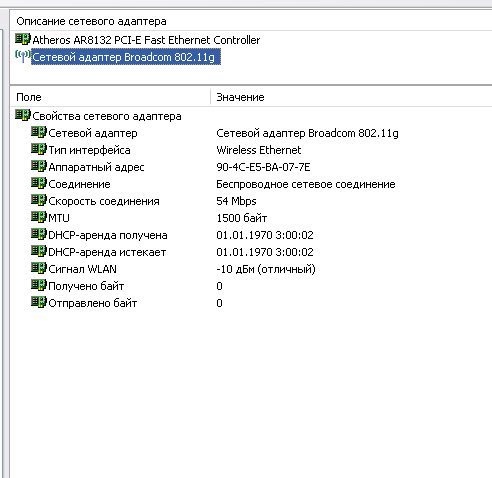Image resolution: width=492 pixels, height=478 pixels.
Task: Select the MAC address value 90-4C-E5-BA-07-7E
Action: (x=263, y=167)
